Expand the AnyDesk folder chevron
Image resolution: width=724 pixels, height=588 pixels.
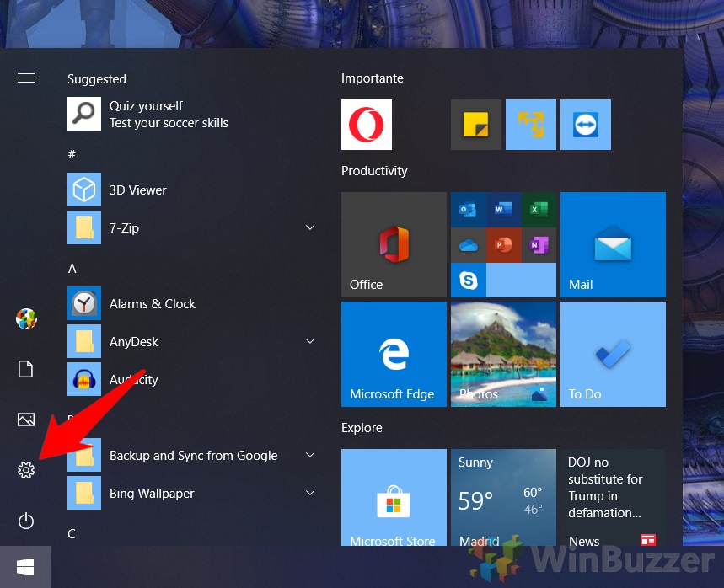click(310, 341)
